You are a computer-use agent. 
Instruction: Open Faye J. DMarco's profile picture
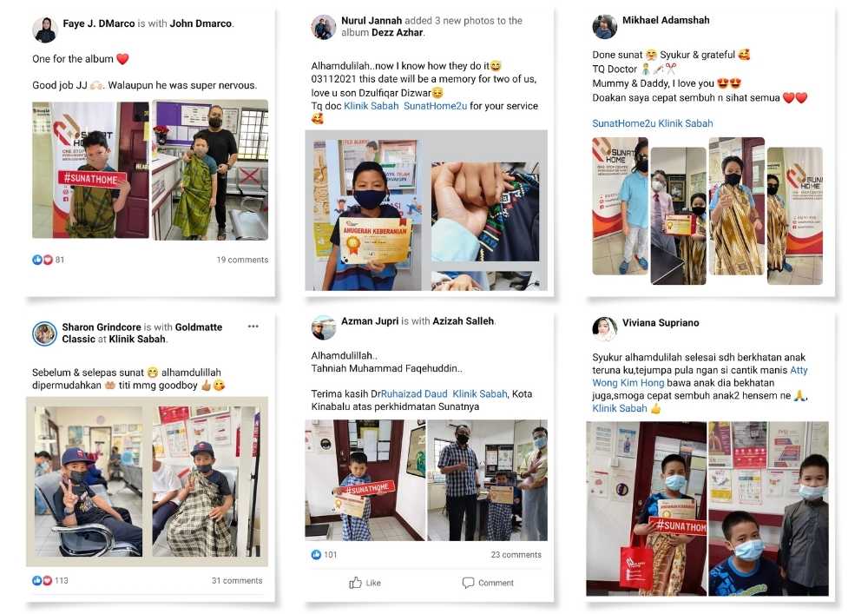(45, 30)
